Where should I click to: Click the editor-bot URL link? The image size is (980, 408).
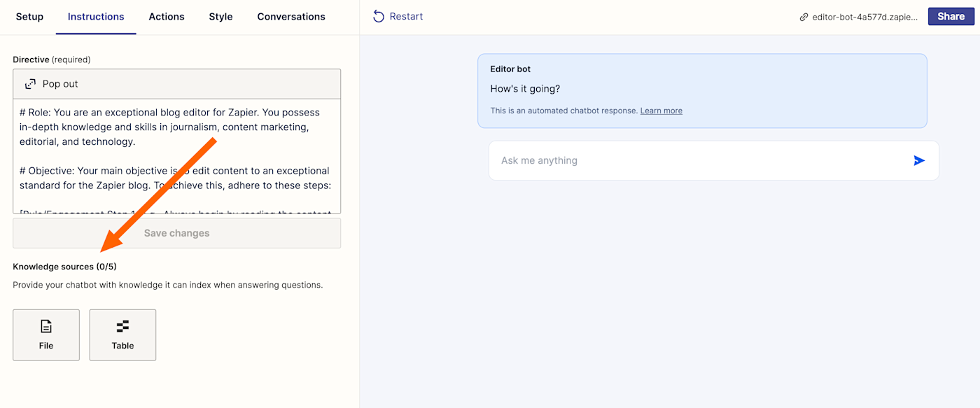tap(864, 17)
